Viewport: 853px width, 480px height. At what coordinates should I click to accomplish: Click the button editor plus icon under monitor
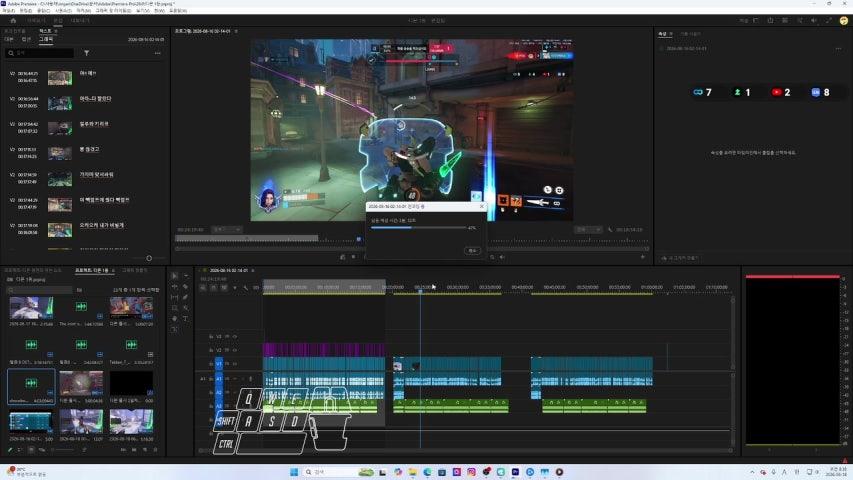643,257
